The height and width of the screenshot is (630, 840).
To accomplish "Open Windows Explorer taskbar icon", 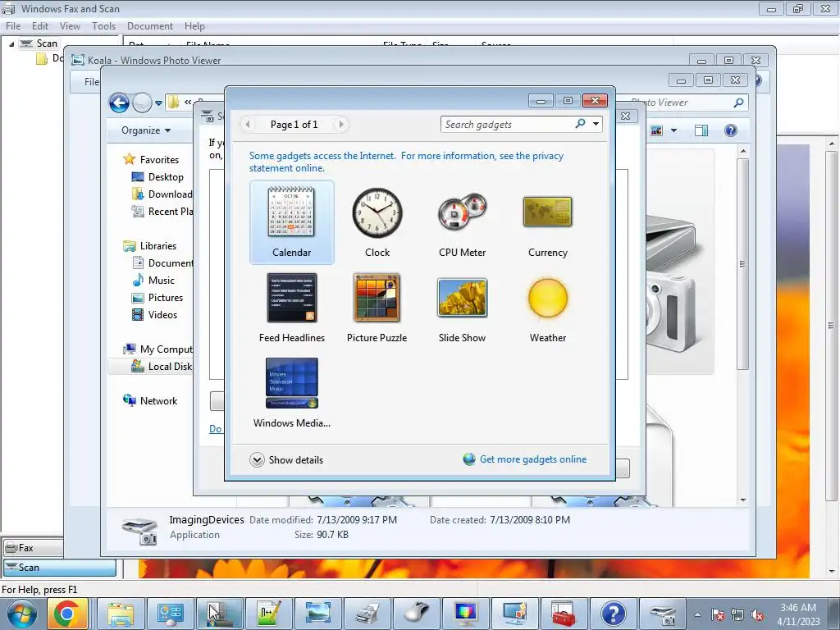I will tap(121, 614).
